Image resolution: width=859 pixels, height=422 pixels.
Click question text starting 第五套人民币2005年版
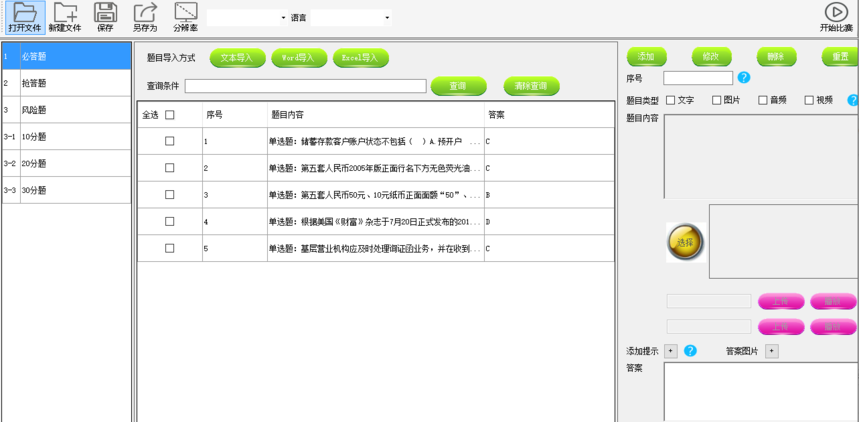(375, 168)
